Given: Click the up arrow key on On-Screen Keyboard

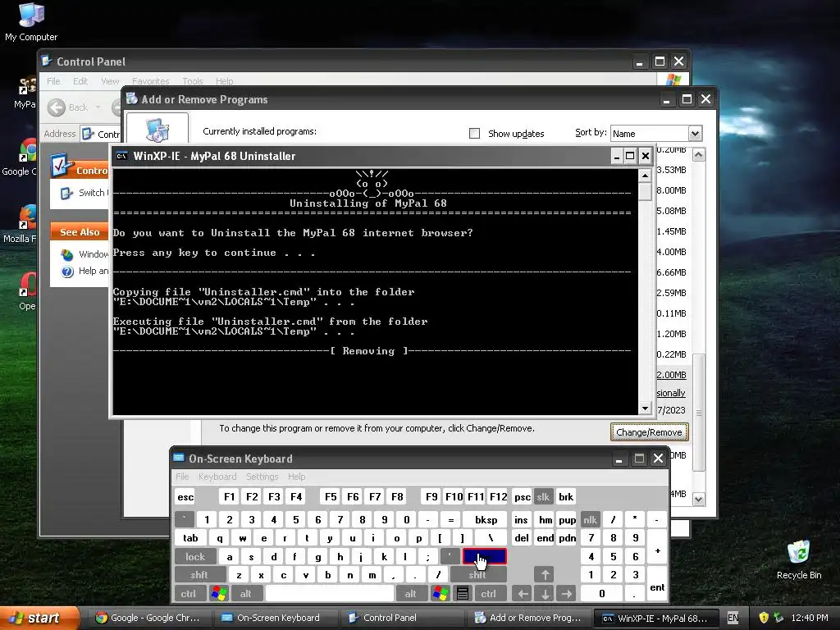Looking at the screenshot, I should point(545,575).
